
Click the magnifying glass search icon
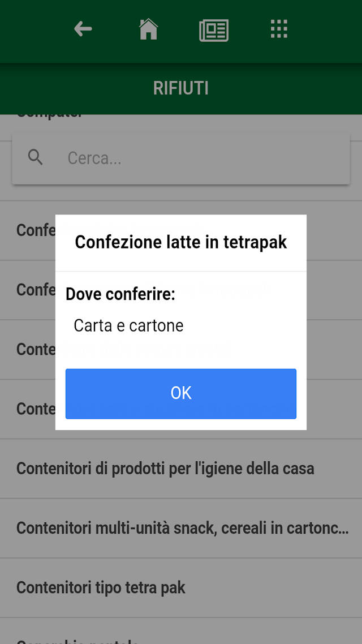pyautogui.click(x=36, y=158)
